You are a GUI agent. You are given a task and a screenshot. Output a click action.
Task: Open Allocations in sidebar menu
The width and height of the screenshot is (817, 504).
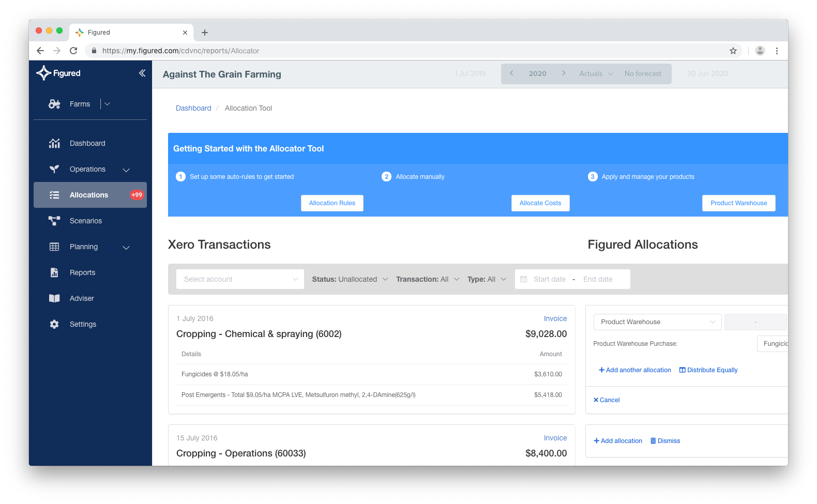pos(90,195)
